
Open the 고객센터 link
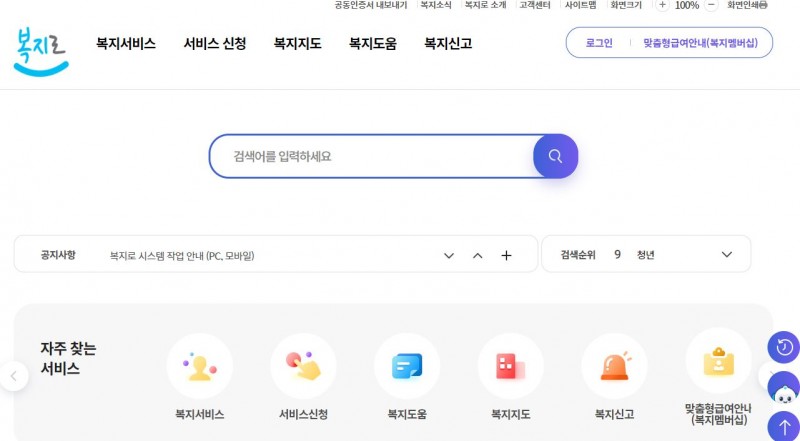(535, 5)
